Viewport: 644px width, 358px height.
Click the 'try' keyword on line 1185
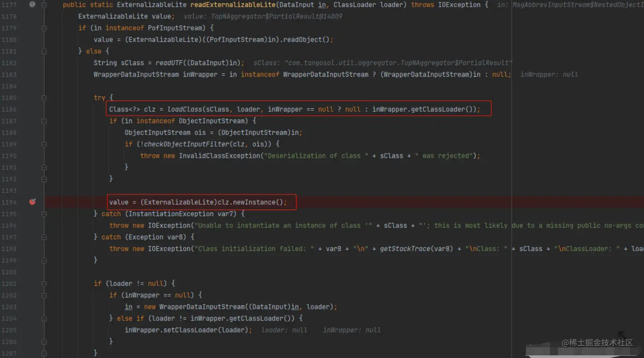point(99,98)
